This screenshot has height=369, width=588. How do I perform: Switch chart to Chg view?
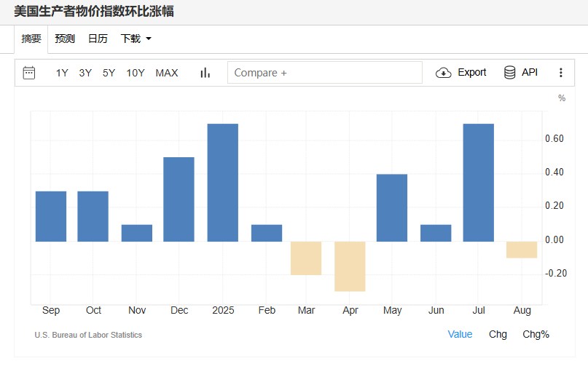point(498,334)
